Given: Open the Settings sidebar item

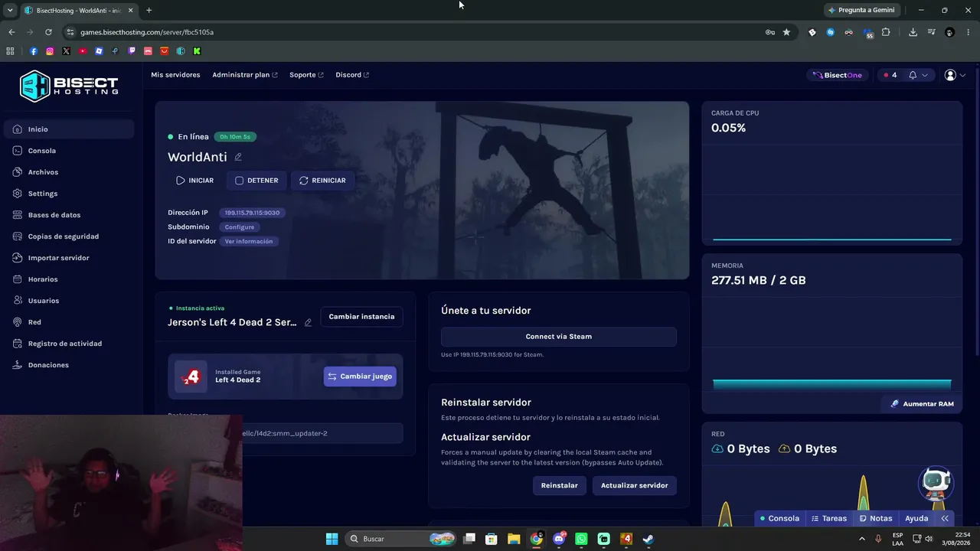Looking at the screenshot, I should (69, 194).
